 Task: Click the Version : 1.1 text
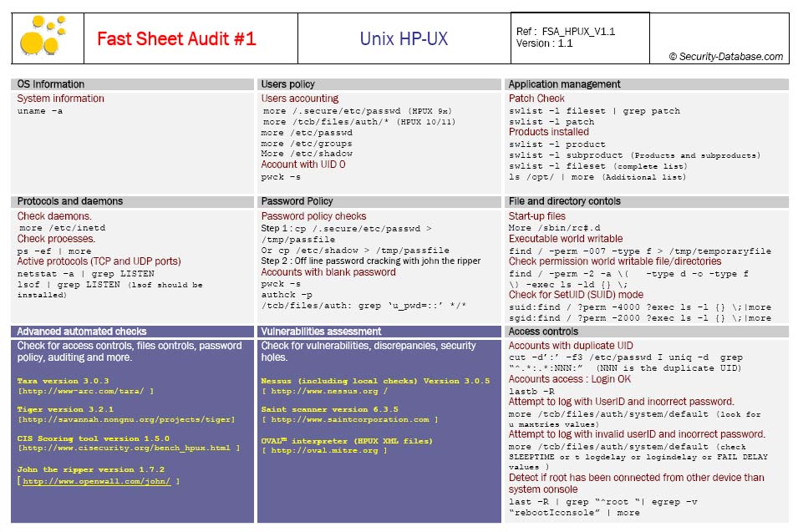click(x=544, y=43)
